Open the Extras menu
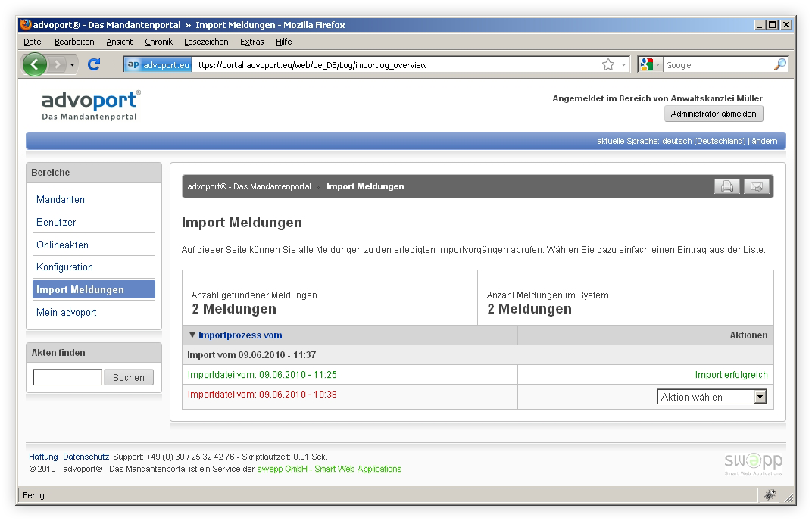This screenshot has height=521, width=812. [x=251, y=42]
